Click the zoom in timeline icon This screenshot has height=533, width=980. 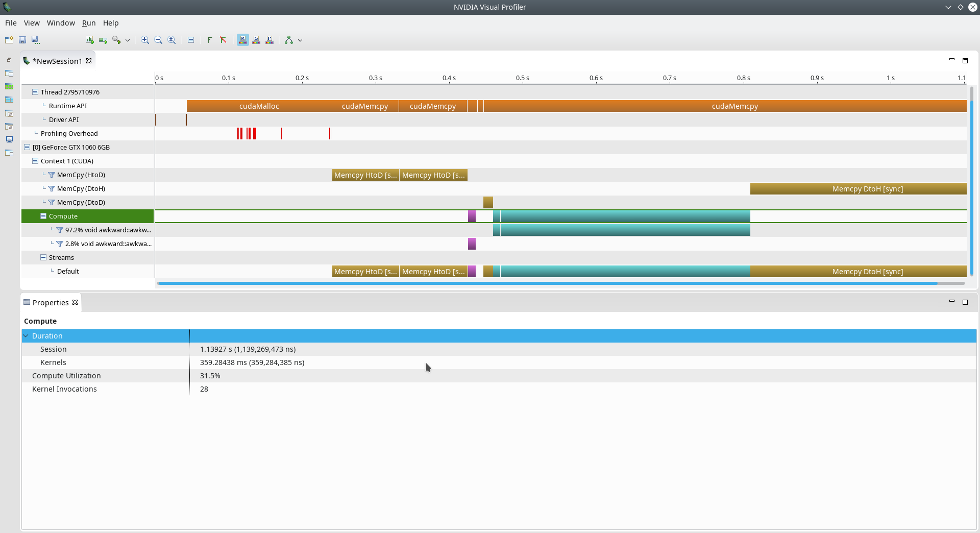click(145, 40)
